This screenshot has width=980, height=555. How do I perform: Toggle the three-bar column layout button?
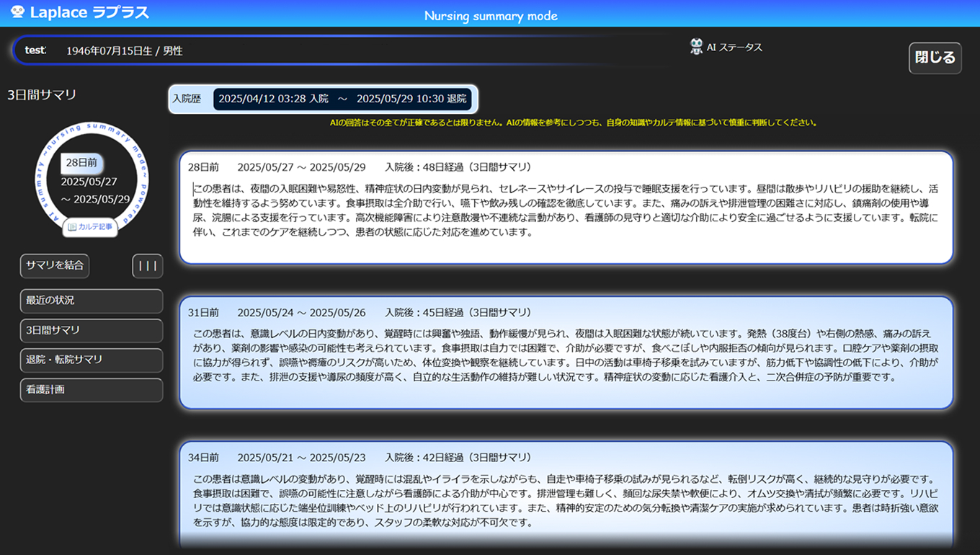pyautogui.click(x=147, y=265)
